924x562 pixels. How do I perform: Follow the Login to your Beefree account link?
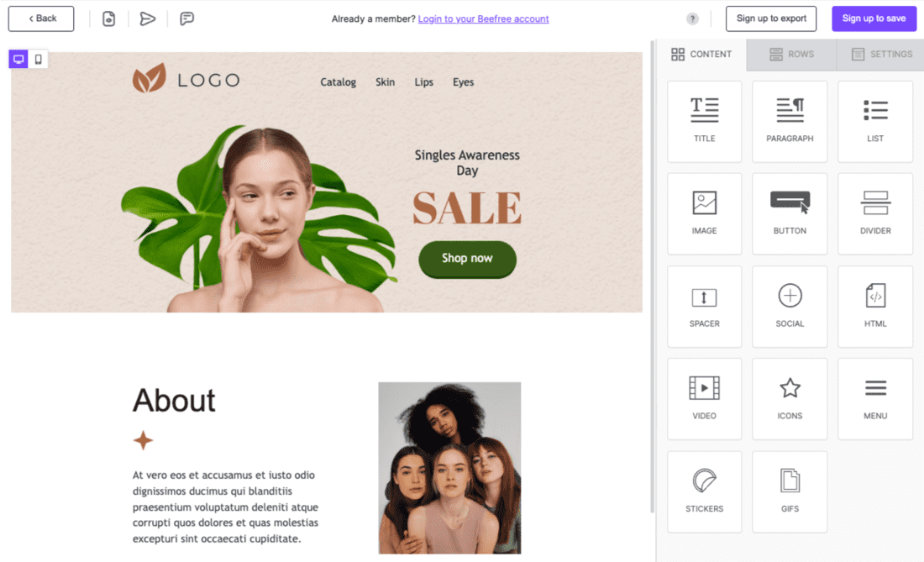point(483,18)
